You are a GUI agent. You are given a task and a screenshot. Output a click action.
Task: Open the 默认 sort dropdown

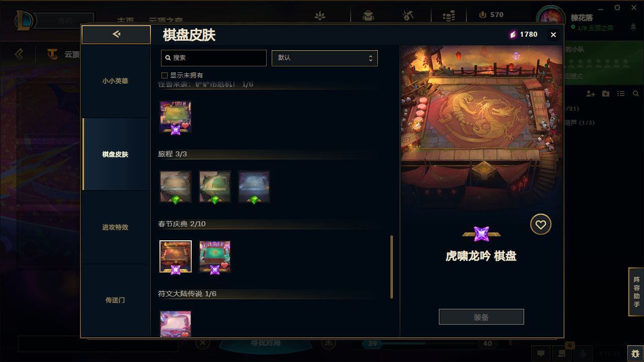pyautogui.click(x=325, y=58)
